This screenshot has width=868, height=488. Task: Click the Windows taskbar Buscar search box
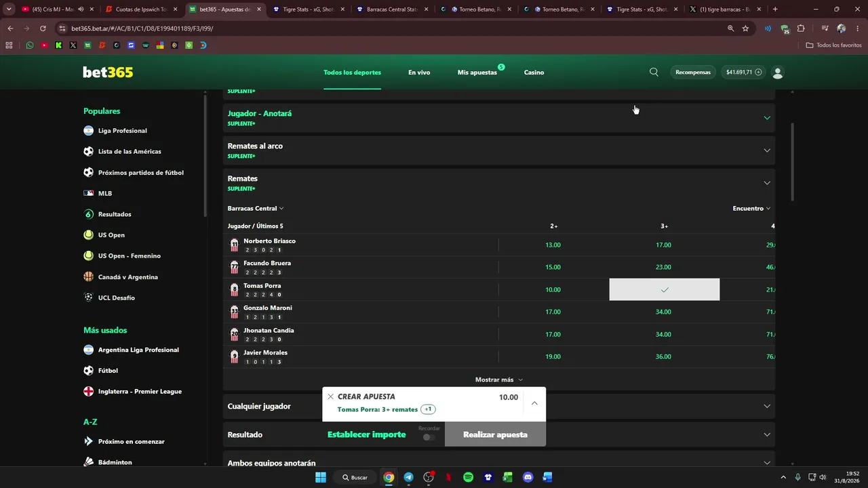(x=355, y=477)
